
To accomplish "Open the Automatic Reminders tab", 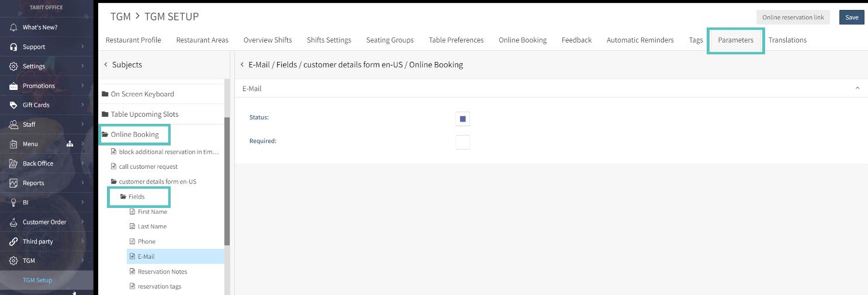I will (640, 40).
